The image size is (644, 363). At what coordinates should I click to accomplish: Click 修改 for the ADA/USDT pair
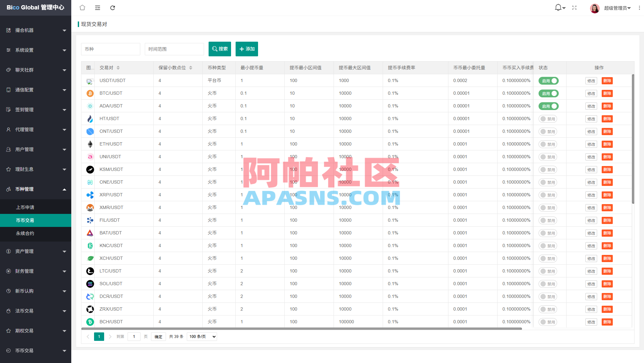[x=591, y=106]
